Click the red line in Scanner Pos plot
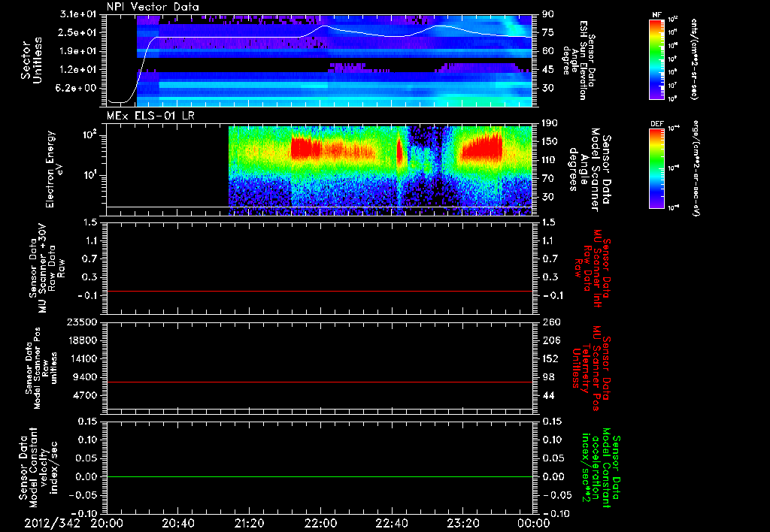The image size is (770, 532). 320,382
